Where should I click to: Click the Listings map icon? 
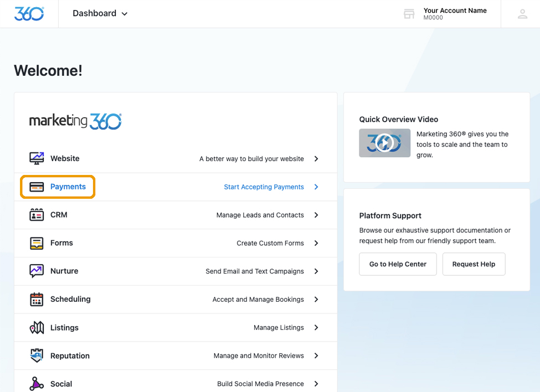pyautogui.click(x=37, y=327)
